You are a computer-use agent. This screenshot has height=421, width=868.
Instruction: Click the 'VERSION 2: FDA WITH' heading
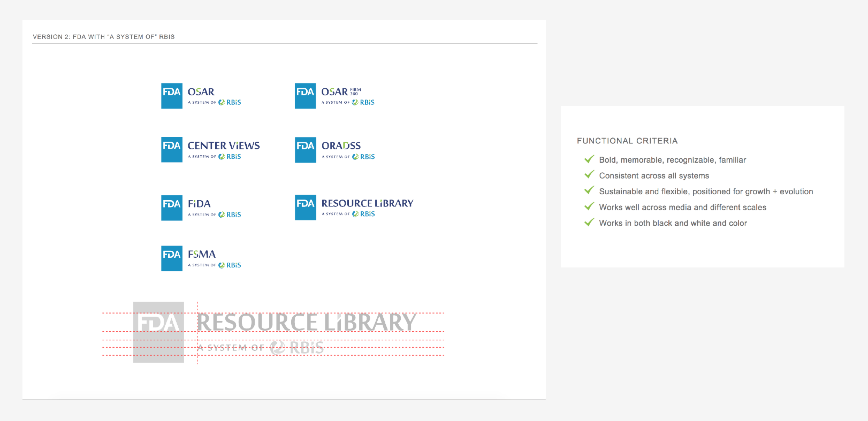tap(104, 37)
